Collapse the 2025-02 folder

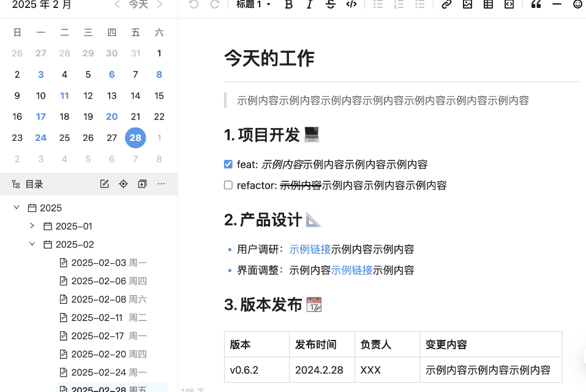pos(32,244)
